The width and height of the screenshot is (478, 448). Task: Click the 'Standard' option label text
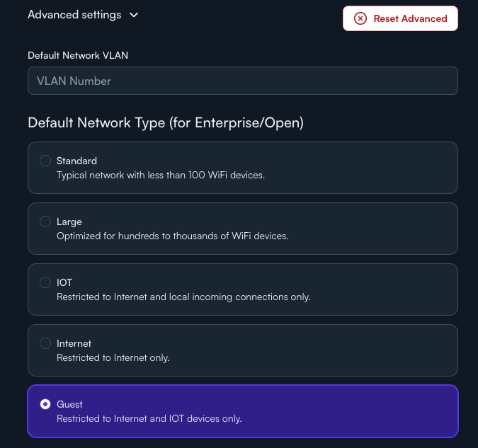tap(76, 161)
